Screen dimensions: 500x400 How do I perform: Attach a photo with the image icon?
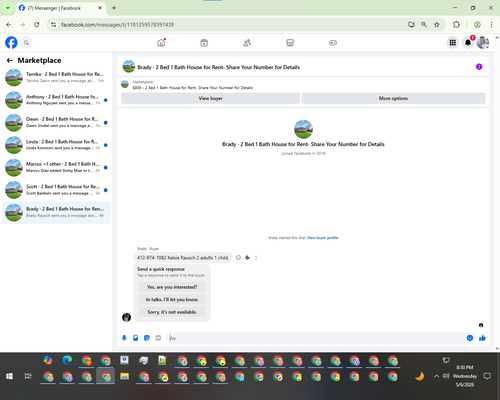point(136,338)
